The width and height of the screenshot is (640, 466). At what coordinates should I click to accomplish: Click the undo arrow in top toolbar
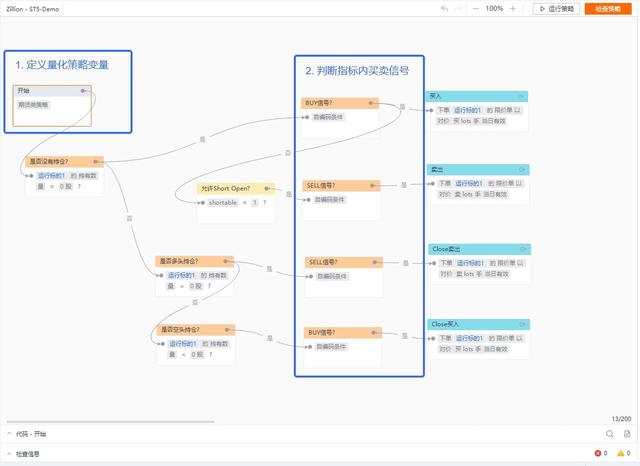click(x=444, y=9)
